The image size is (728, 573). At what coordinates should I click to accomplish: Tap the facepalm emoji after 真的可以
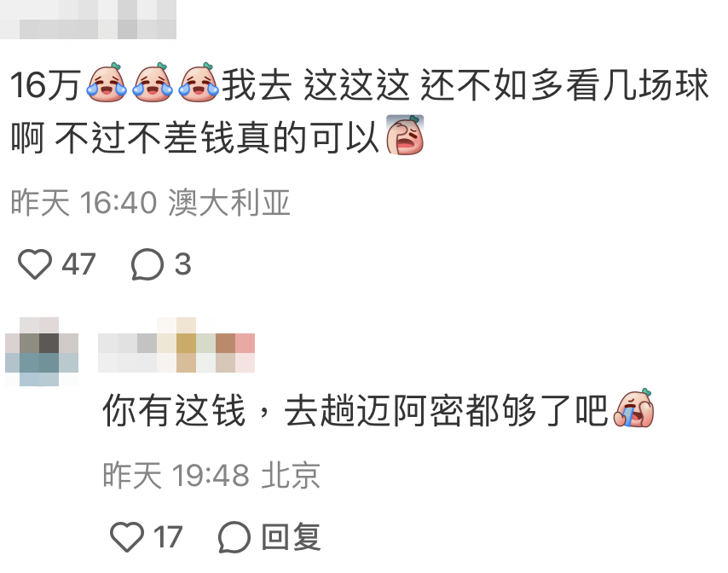coord(405,135)
